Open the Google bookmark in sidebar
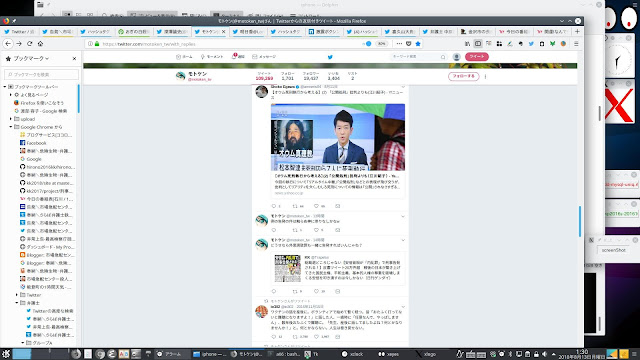 pyautogui.click(x=31, y=159)
